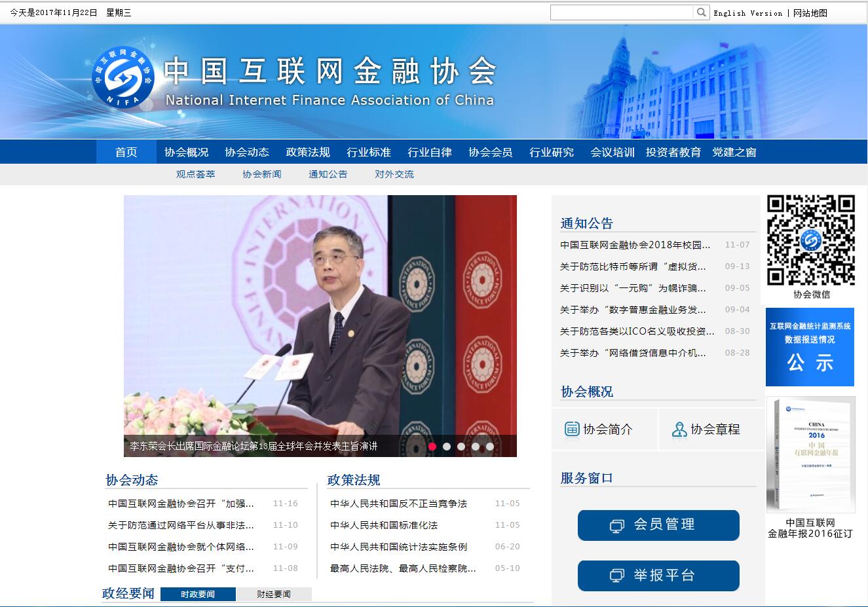This screenshot has height=607, width=868.
Task: Open the 公示 data reporting banner
Action: coord(810,347)
